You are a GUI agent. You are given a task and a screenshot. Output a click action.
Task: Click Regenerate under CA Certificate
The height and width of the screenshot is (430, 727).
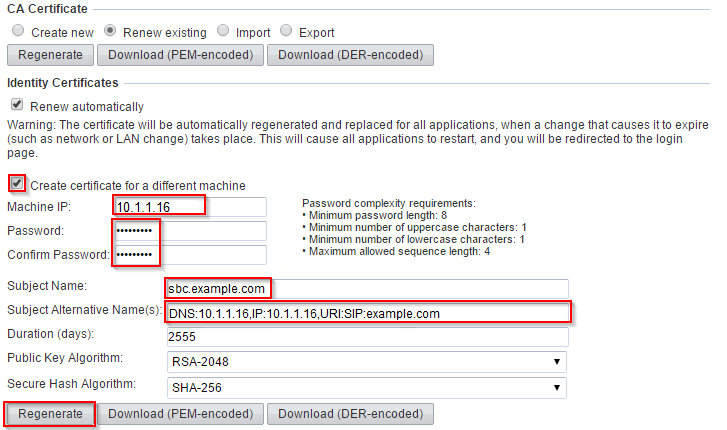coord(50,55)
